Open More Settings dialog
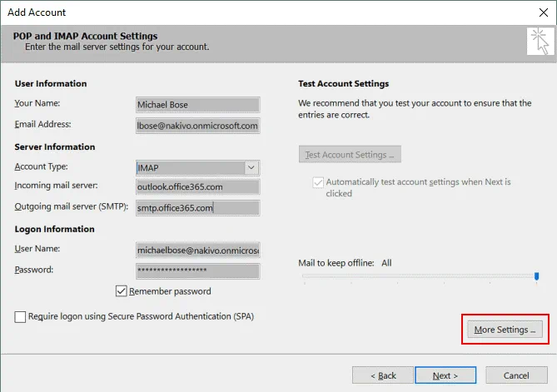 tap(504, 330)
